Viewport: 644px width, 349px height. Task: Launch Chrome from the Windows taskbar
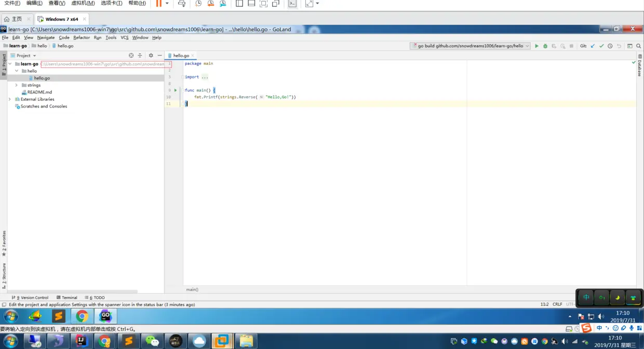(x=82, y=316)
